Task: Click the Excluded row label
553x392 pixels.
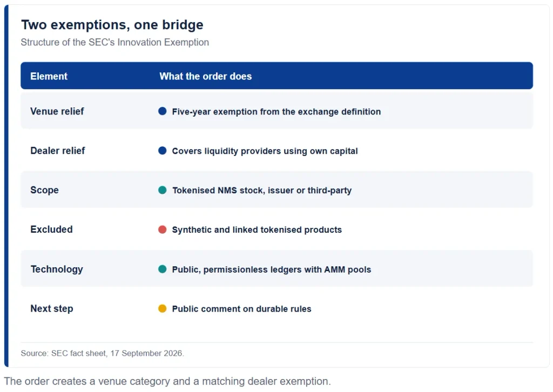Action: pos(51,229)
